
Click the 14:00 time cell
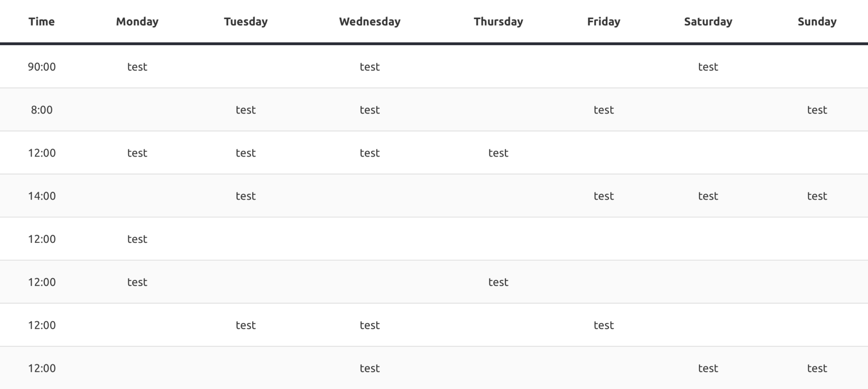coord(42,196)
